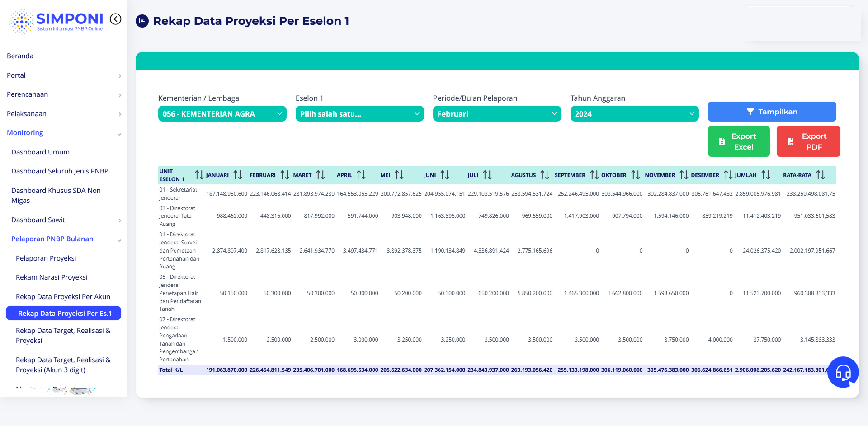Open the headset help chat icon
The height and width of the screenshot is (426, 868).
(843, 372)
